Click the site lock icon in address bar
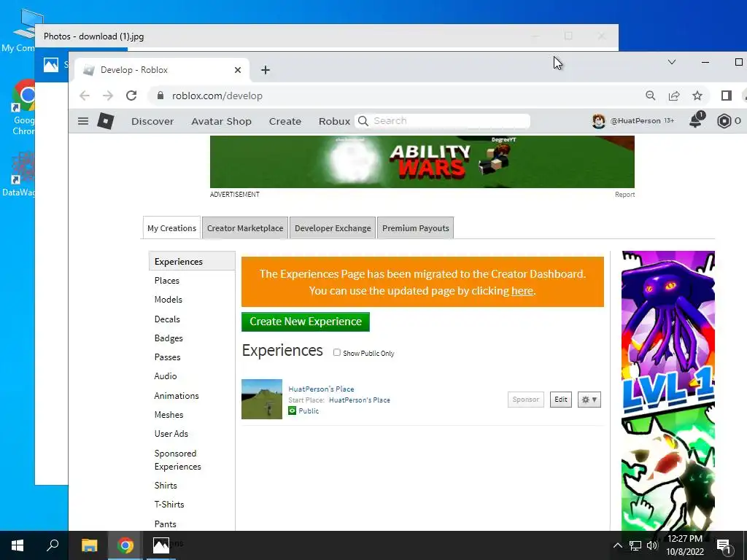The image size is (747, 560). 160,96
